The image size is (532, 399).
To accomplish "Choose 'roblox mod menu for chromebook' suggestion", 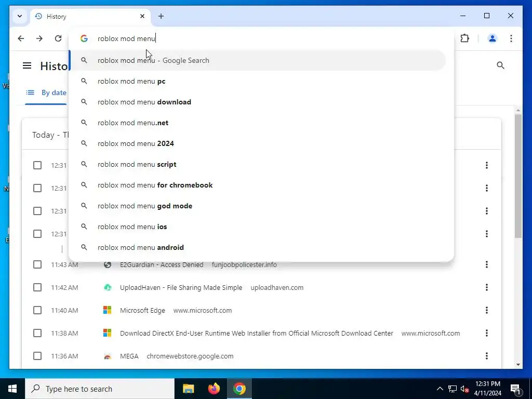I will (x=258, y=185).
